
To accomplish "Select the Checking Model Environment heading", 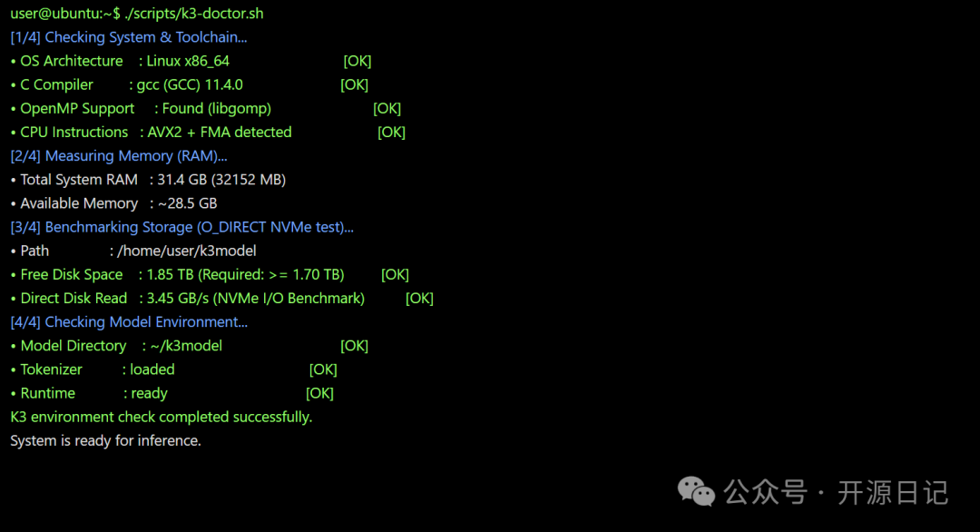I will [x=129, y=322].
